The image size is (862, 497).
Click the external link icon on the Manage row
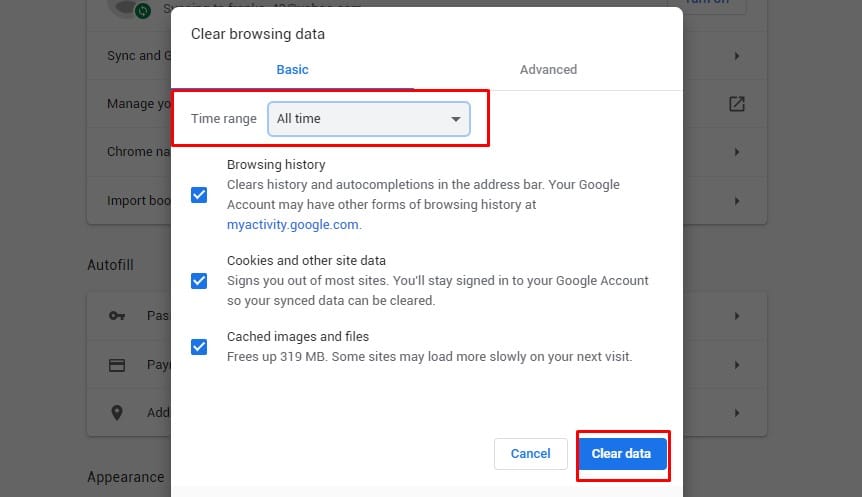coord(737,104)
